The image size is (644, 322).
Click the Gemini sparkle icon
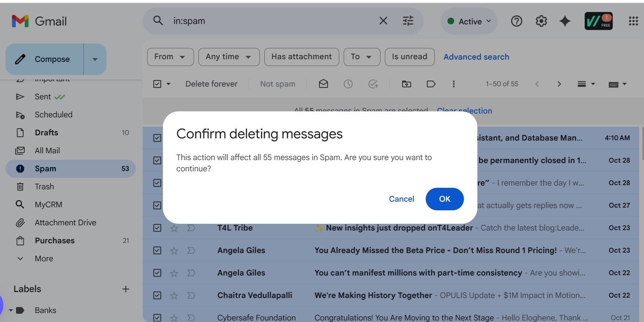(x=565, y=21)
